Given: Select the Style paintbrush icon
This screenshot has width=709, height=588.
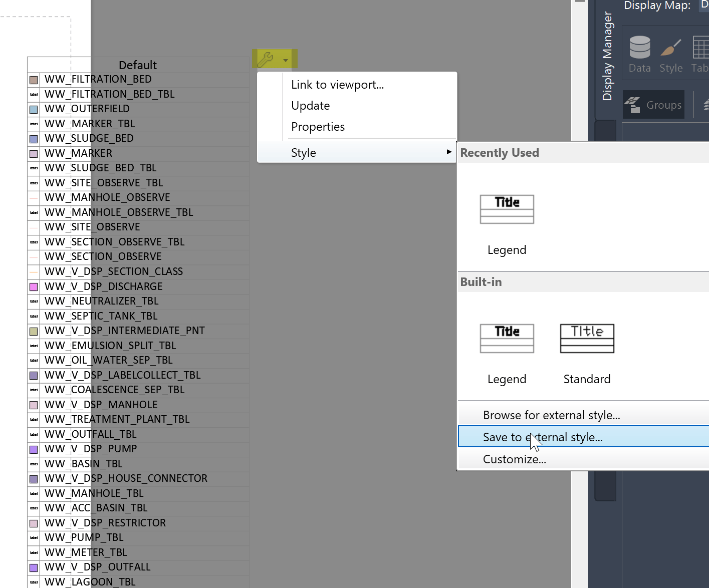Looking at the screenshot, I should tap(671, 48).
